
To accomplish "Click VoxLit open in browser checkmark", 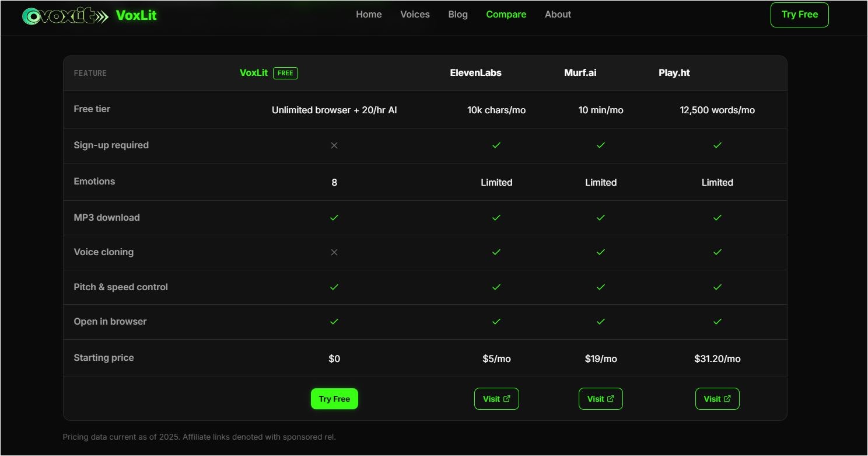I will [x=334, y=322].
